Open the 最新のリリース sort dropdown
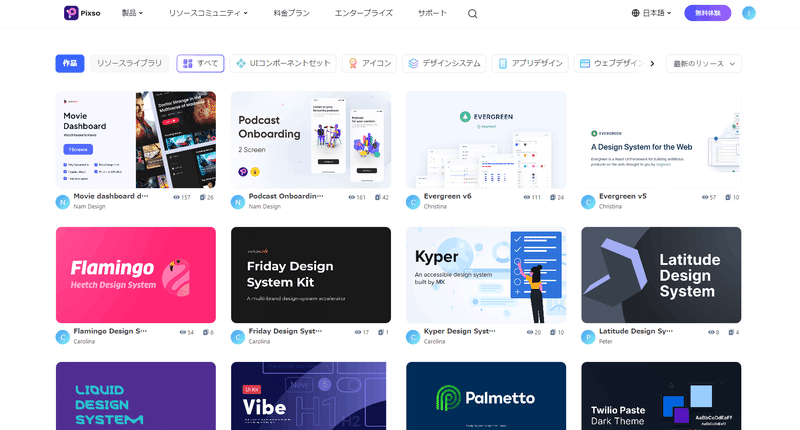800x430 pixels. pyautogui.click(x=704, y=64)
